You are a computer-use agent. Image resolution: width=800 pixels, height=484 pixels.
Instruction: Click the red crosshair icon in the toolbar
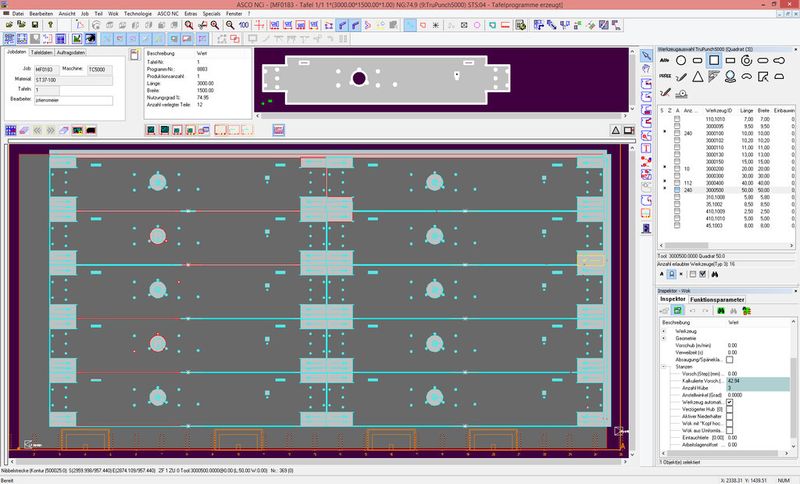click(259, 24)
